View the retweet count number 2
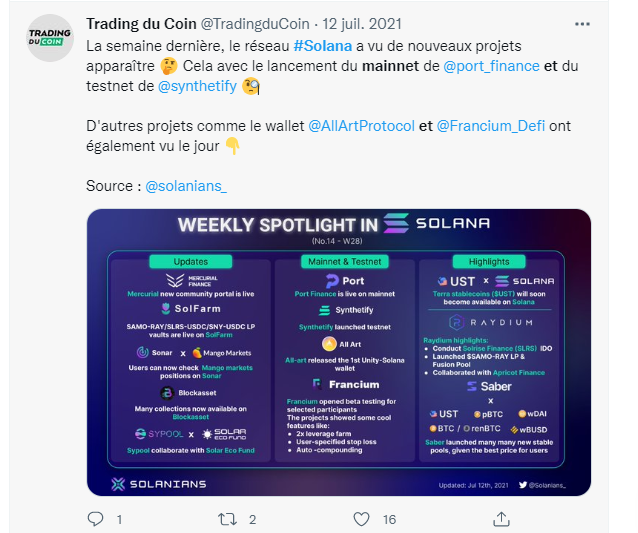Viewport: 638px width, 533px height. tap(252, 520)
